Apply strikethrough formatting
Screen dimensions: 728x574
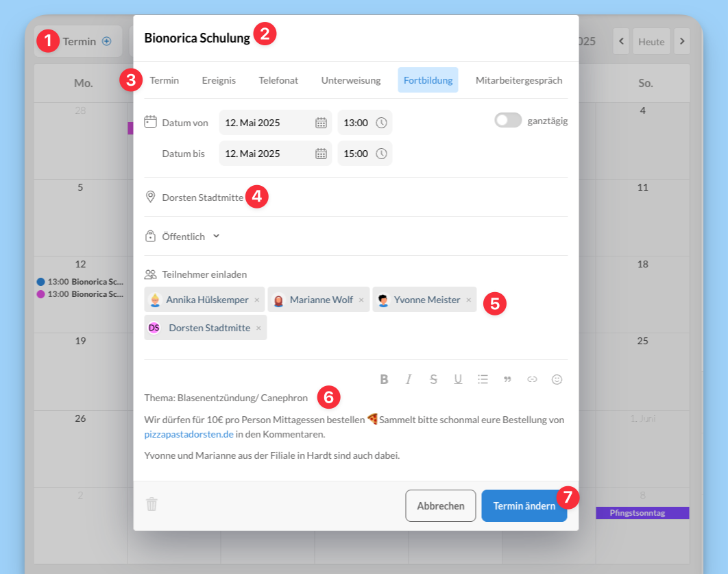433,379
